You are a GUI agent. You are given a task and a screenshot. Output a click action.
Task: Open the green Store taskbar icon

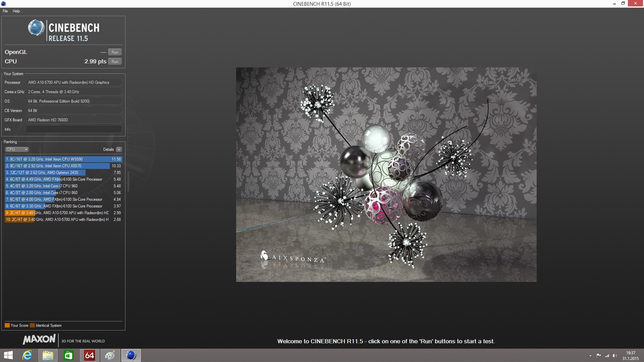[68, 355]
